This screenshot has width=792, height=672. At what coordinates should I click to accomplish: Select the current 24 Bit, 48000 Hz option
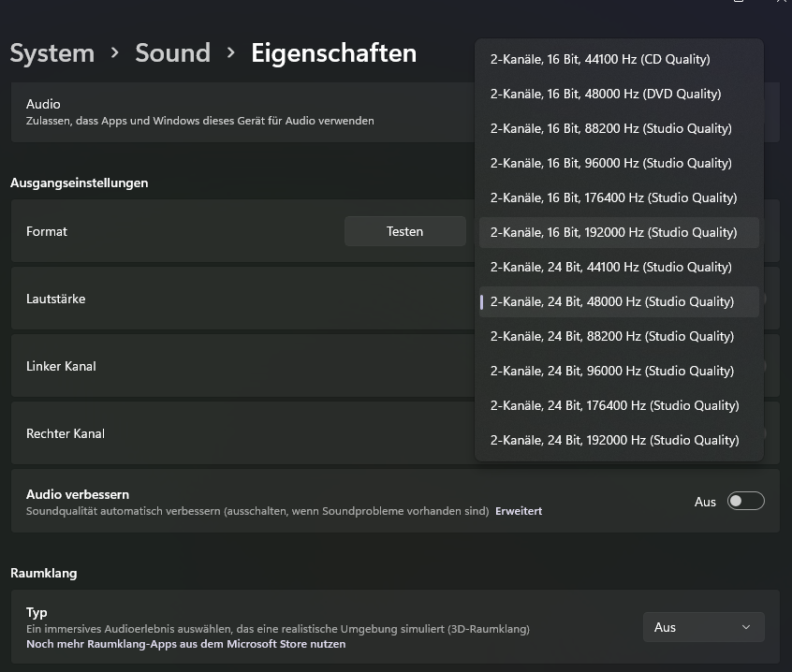pos(611,301)
